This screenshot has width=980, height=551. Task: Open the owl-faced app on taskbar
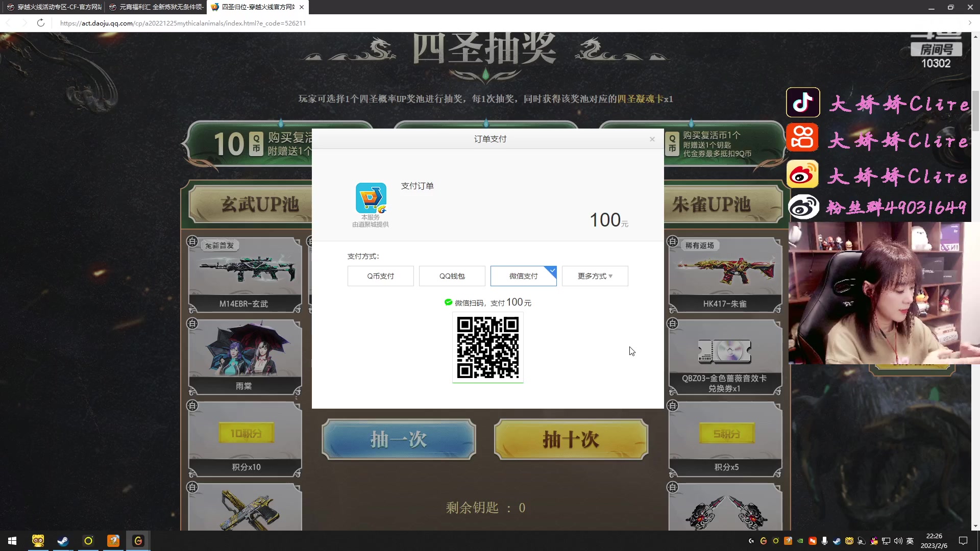[38, 541]
